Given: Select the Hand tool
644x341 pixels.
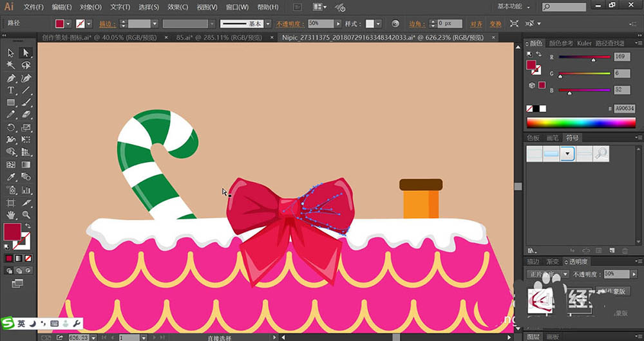Looking at the screenshot, I should coord(11,215).
